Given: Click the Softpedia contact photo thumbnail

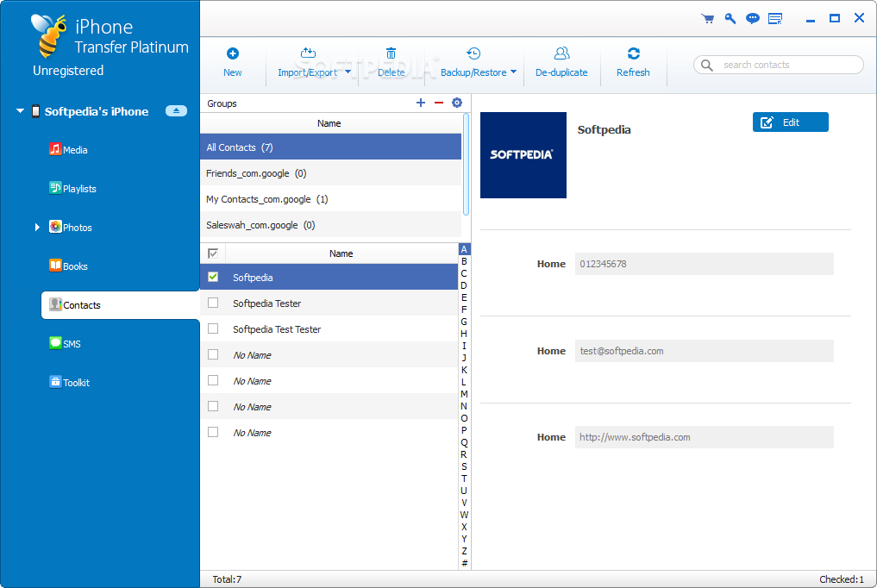Looking at the screenshot, I should [x=523, y=155].
